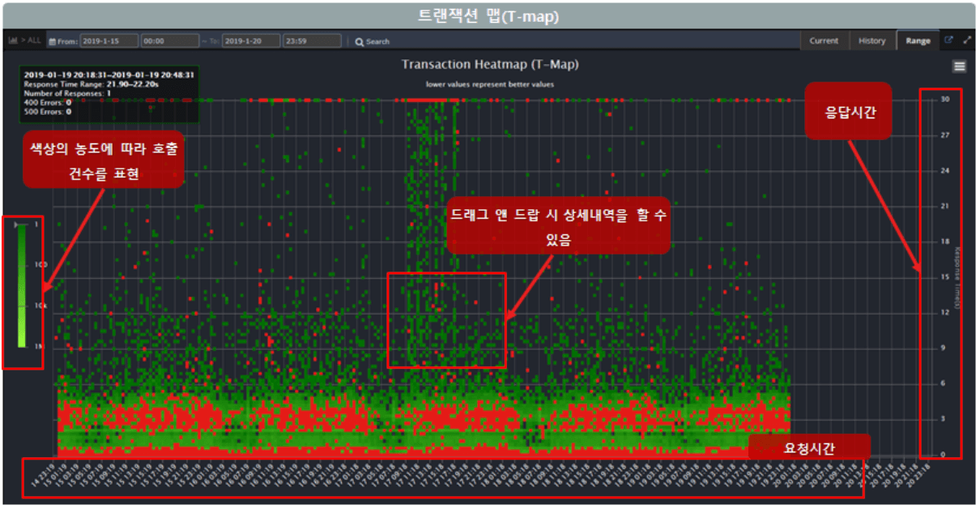Expand the chart to fullscreen
980x509 pixels.
pos(967,41)
